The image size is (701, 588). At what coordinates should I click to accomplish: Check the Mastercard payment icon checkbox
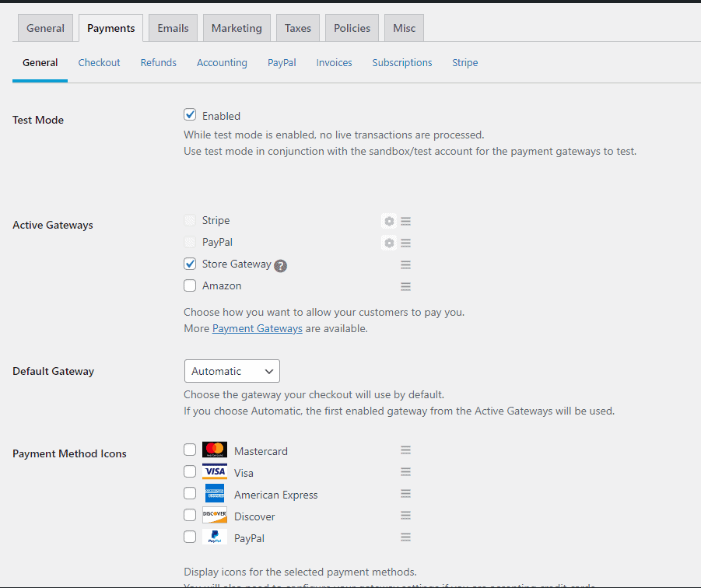(190, 450)
